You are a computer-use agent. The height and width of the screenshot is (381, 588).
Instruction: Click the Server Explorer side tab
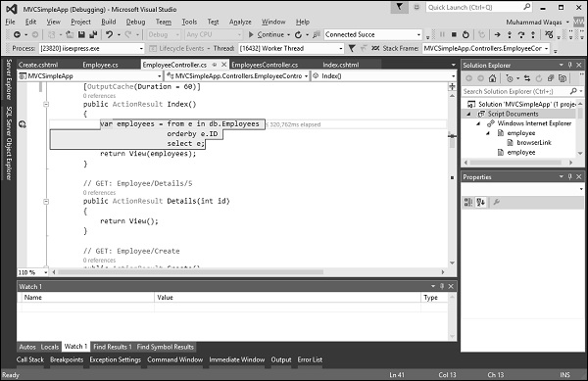9,79
